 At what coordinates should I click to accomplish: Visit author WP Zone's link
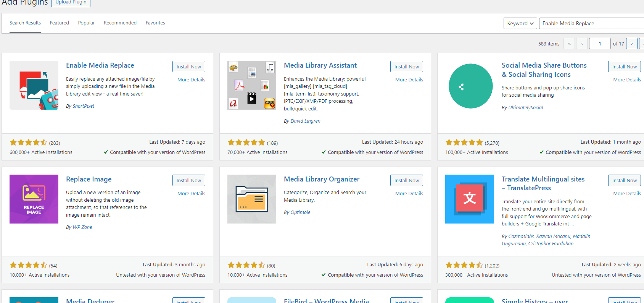click(82, 227)
